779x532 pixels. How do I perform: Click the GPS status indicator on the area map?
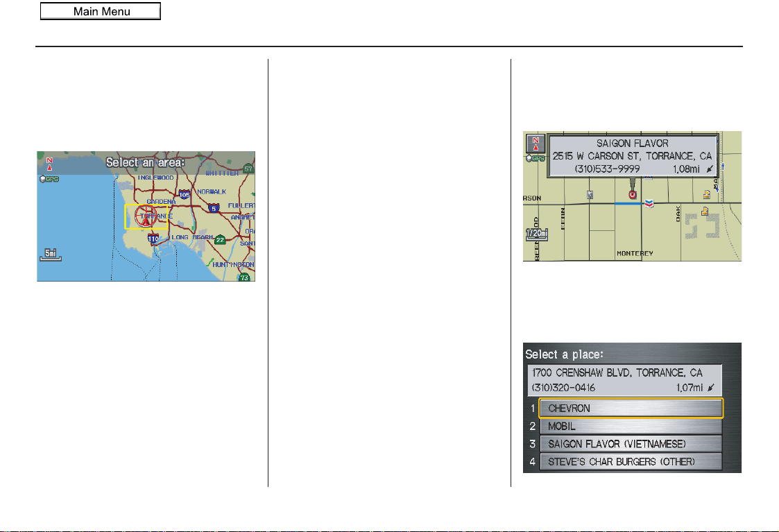[x=49, y=179]
